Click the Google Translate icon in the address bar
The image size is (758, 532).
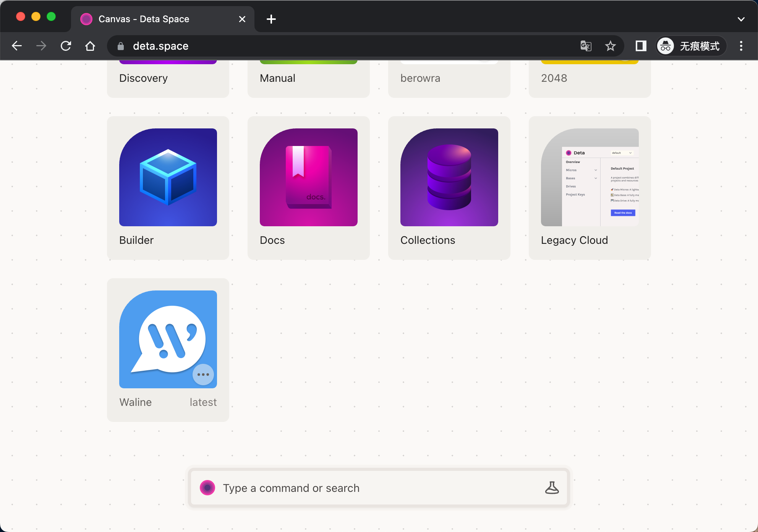(x=586, y=46)
